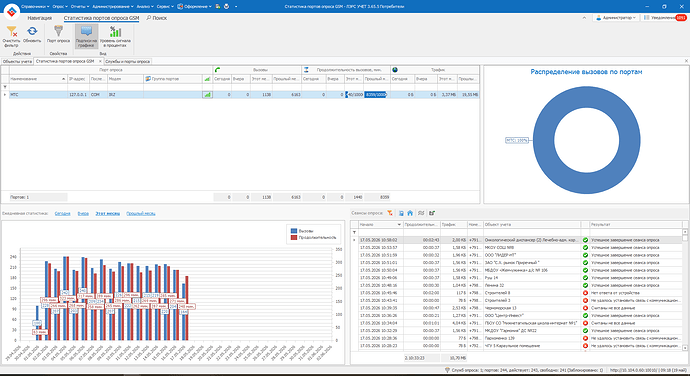
Task: Open the Справочники menu
Action: coord(35,7)
